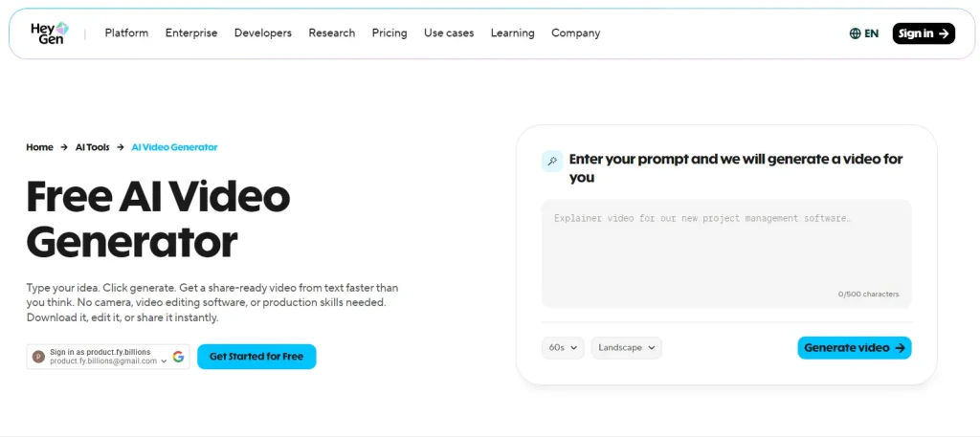Expand the Google account chooser chevron
Image resolution: width=980 pixels, height=437 pixels.
click(165, 361)
